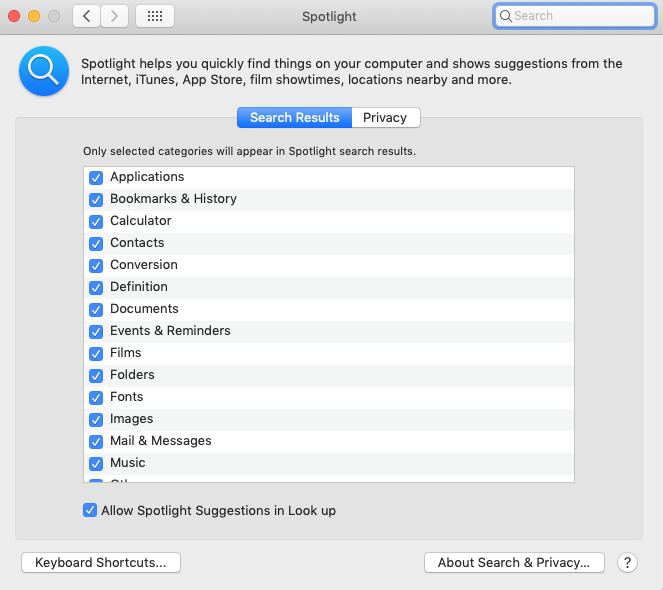
Task: Switch to the Search Results tab
Action: (x=294, y=117)
